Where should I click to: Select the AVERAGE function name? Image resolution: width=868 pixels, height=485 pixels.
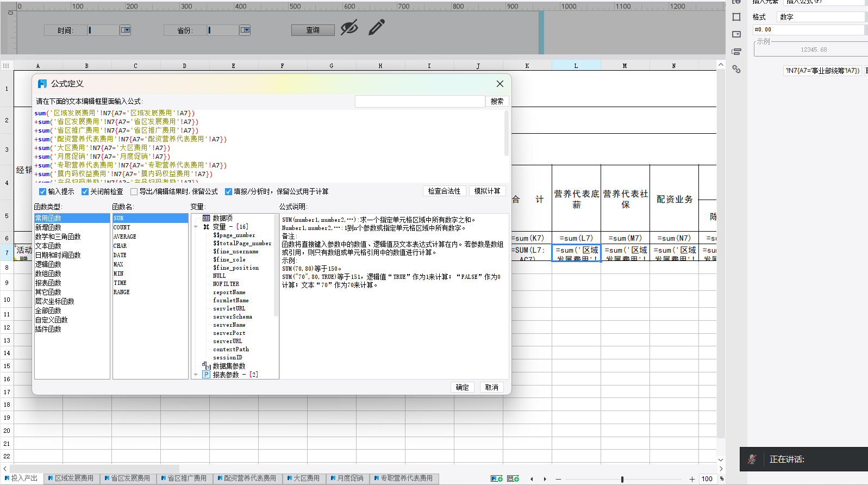[150, 237]
